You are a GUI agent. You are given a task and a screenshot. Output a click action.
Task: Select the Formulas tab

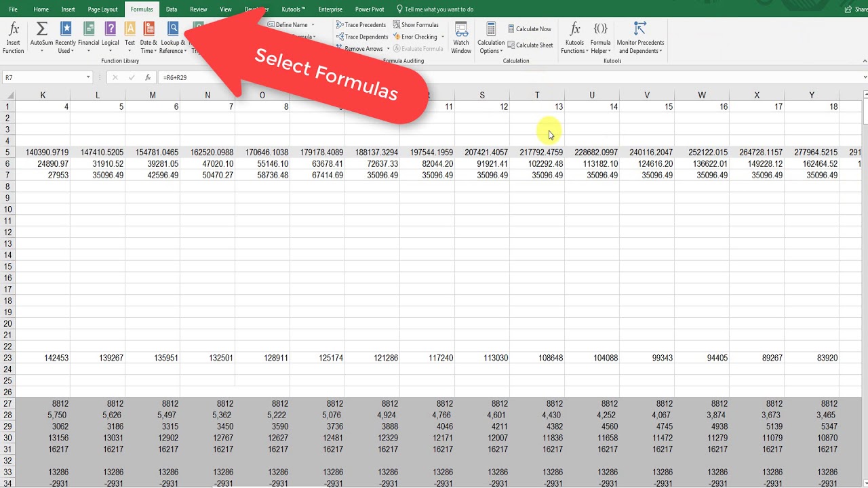pyautogui.click(x=142, y=9)
